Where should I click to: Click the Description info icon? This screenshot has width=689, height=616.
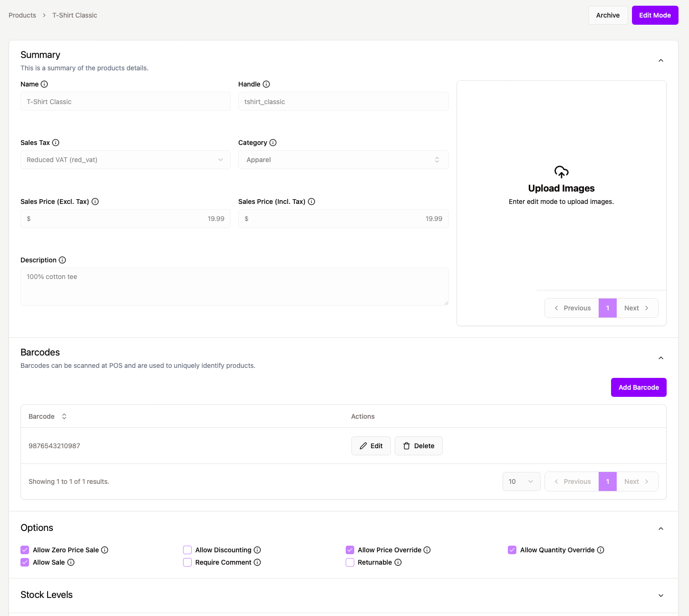pos(62,260)
